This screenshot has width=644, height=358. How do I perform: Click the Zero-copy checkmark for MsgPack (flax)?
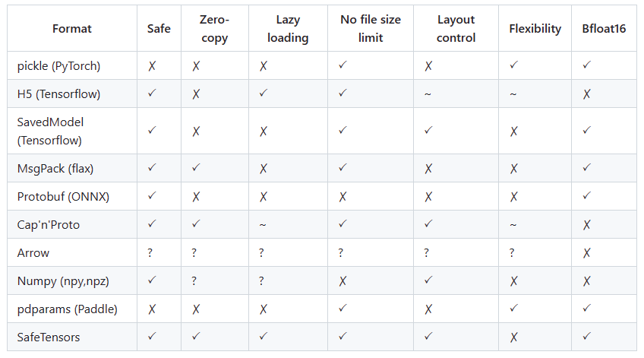pyautogui.click(x=196, y=167)
